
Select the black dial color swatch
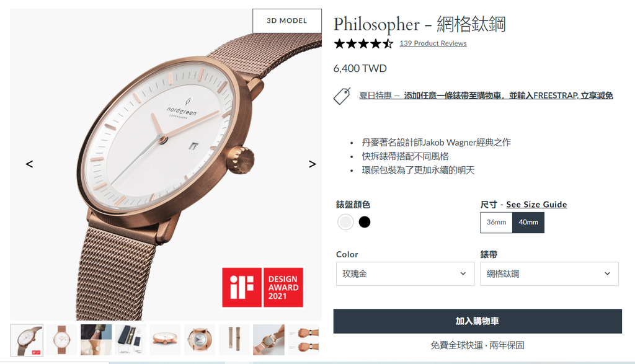click(365, 222)
